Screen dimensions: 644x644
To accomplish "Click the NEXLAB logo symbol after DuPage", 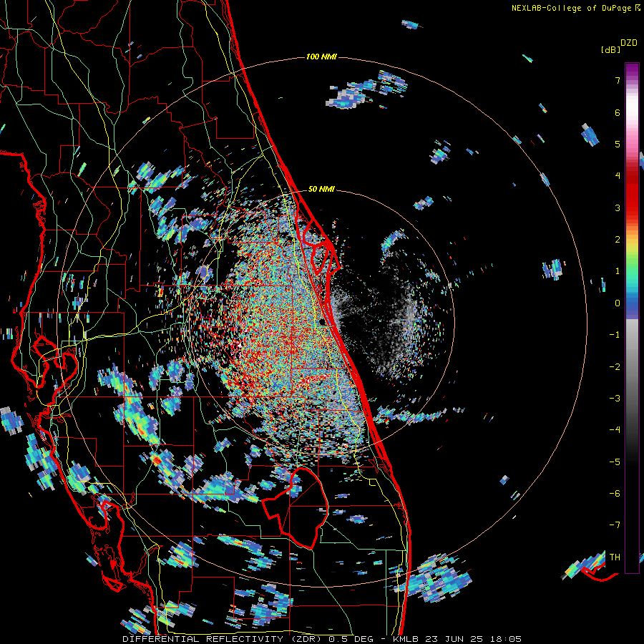I will click(638, 8).
